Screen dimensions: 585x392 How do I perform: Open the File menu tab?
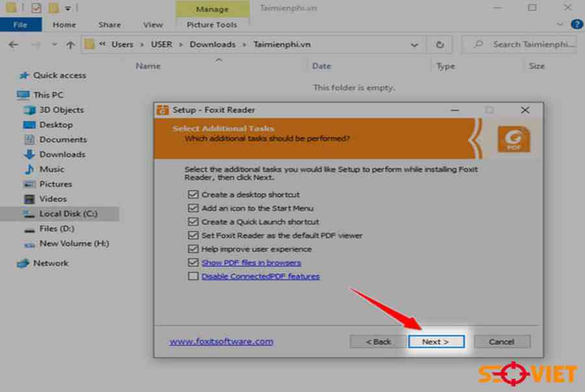coord(21,25)
